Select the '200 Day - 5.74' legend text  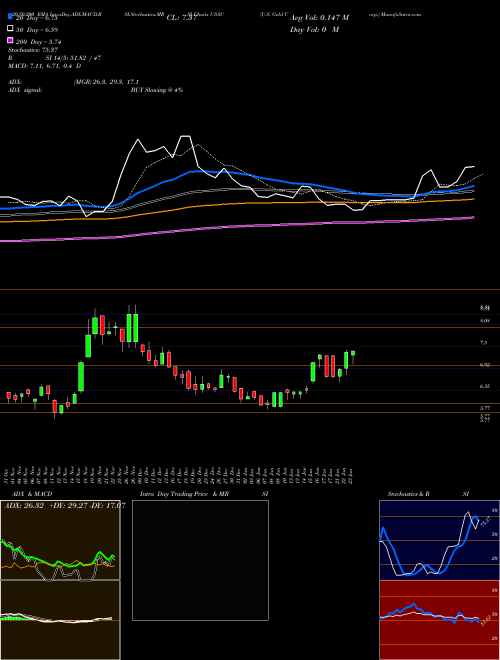tap(38, 42)
